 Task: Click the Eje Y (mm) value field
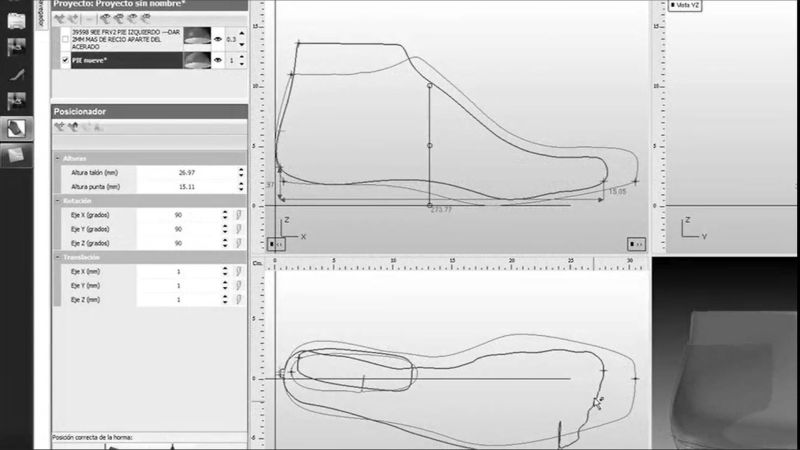pyautogui.click(x=179, y=286)
